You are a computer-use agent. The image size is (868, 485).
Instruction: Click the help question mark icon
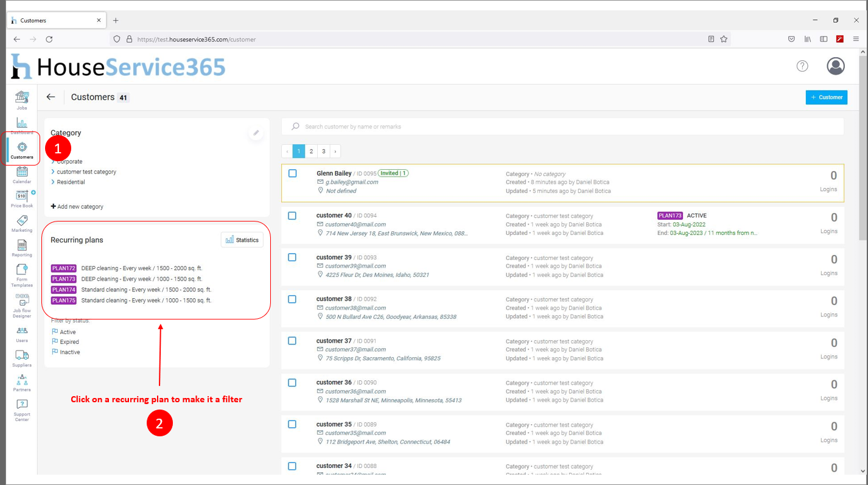[802, 66]
